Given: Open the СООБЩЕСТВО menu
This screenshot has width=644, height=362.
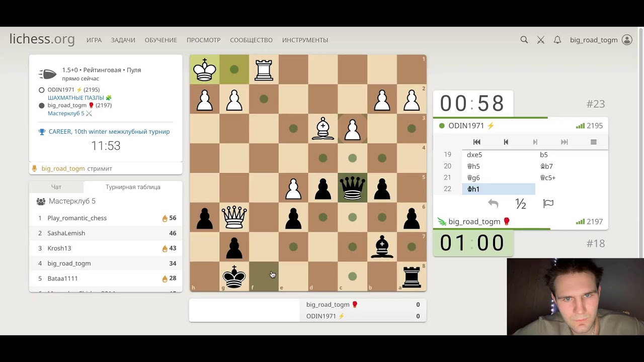Looking at the screenshot, I should click(x=252, y=40).
